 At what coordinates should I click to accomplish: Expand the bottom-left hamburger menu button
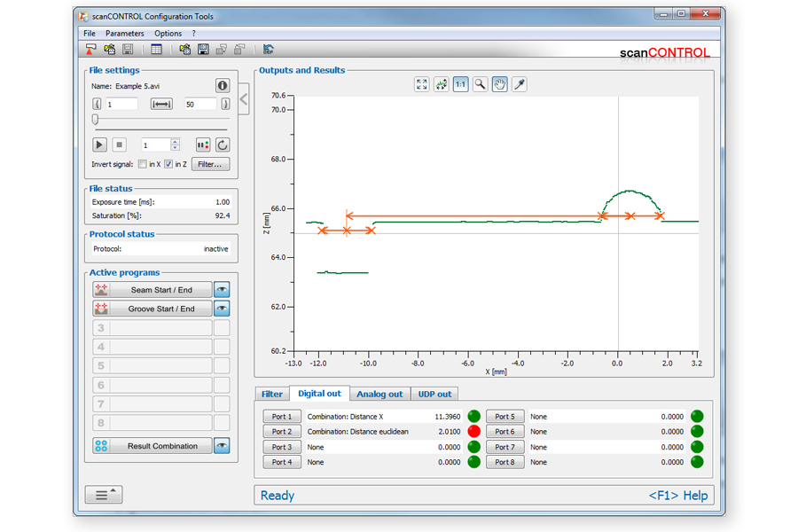[x=104, y=495]
